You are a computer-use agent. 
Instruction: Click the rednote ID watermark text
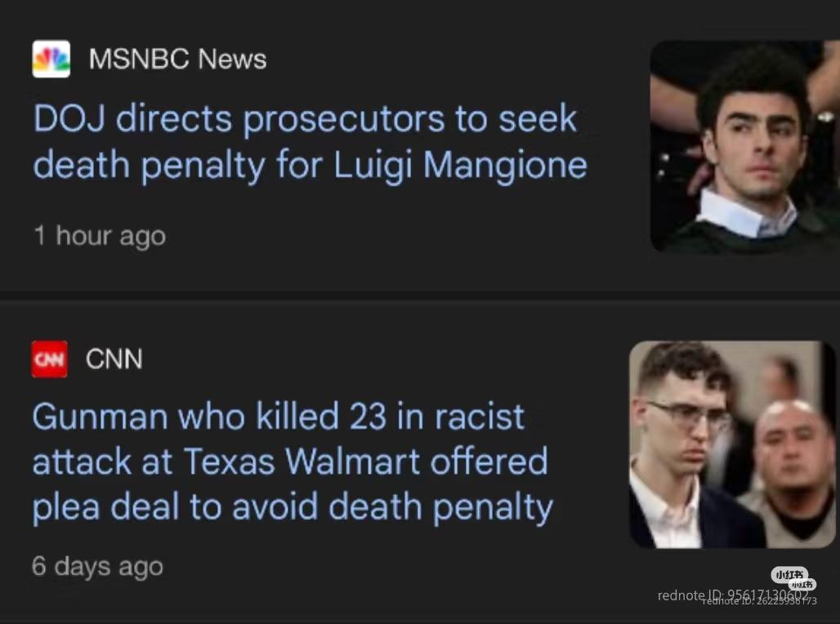coord(732,595)
